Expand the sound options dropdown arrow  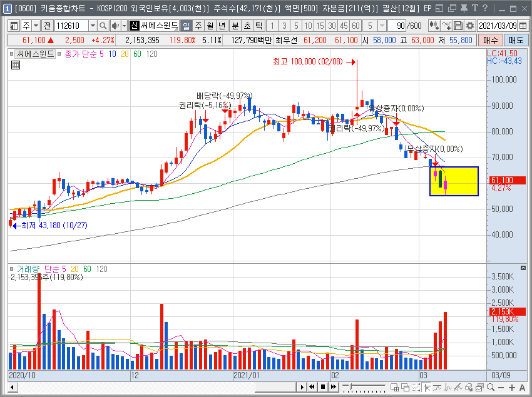124,26
